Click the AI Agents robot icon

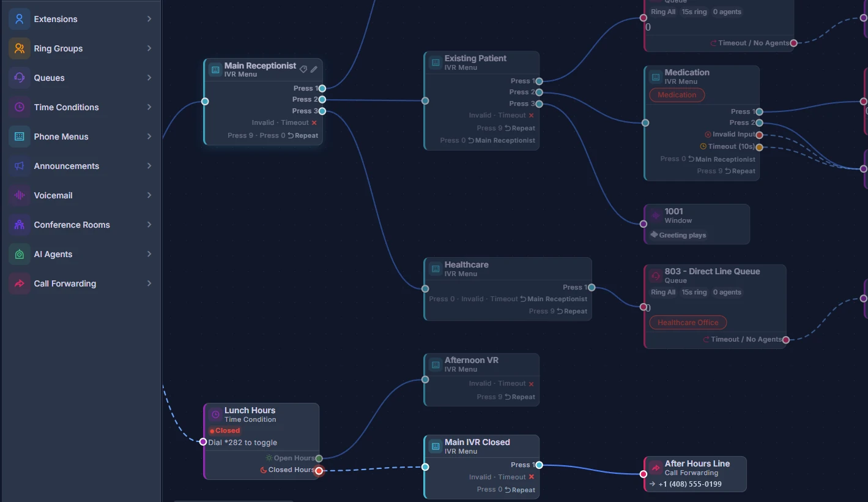pyautogui.click(x=20, y=254)
